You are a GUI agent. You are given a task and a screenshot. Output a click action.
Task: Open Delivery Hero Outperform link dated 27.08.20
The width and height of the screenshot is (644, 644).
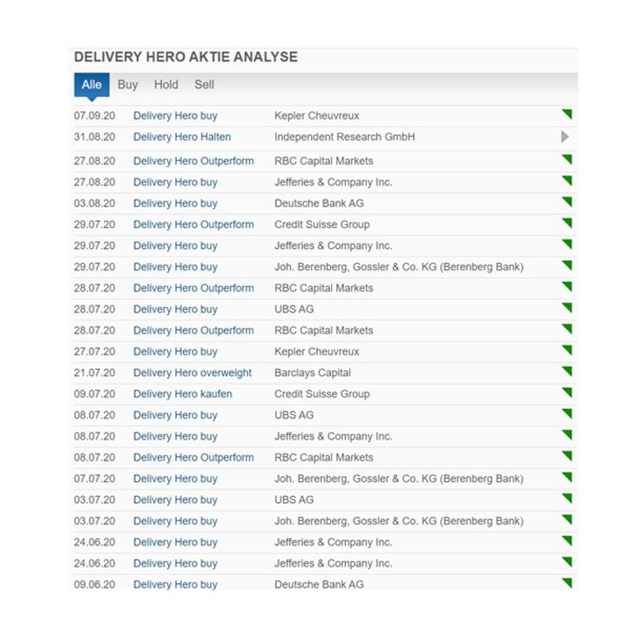[x=193, y=161]
